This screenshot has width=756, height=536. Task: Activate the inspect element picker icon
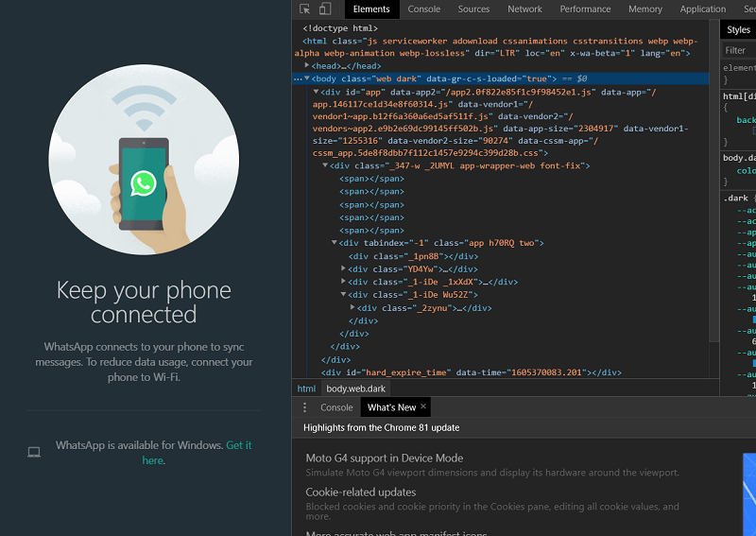(x=304, y=9)
